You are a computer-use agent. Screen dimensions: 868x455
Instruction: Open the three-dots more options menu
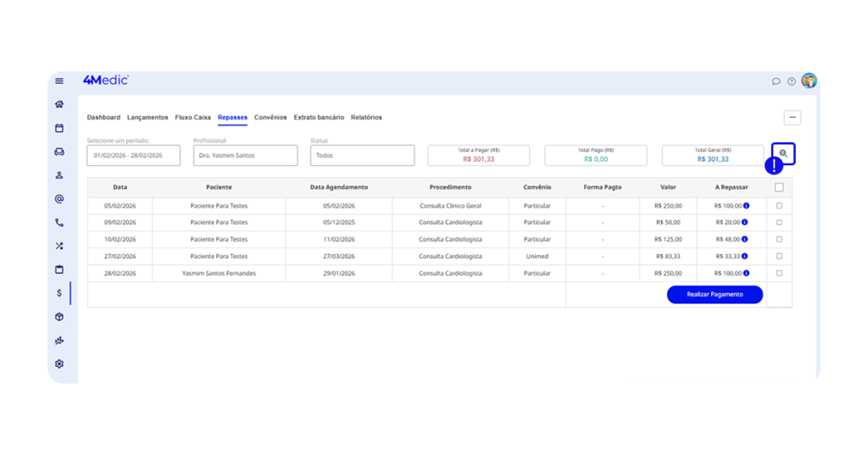coord(792,118)
